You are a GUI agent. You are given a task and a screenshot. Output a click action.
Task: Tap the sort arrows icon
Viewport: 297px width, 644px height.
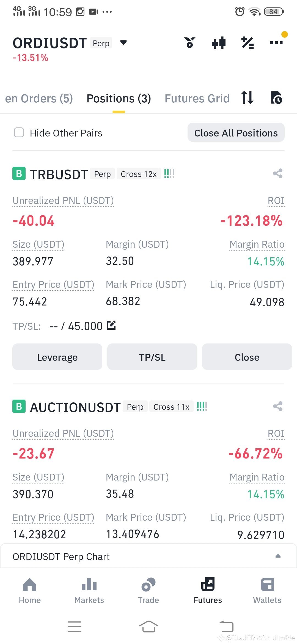click(247, 98)
